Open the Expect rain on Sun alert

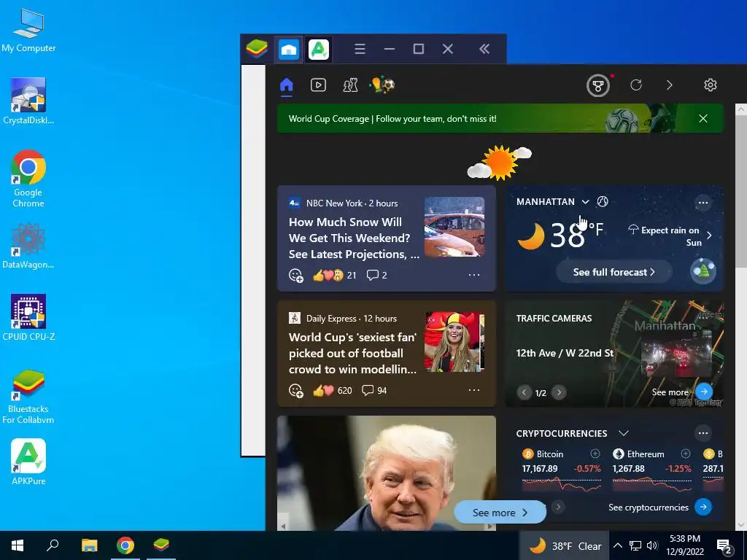coord(671,236)
